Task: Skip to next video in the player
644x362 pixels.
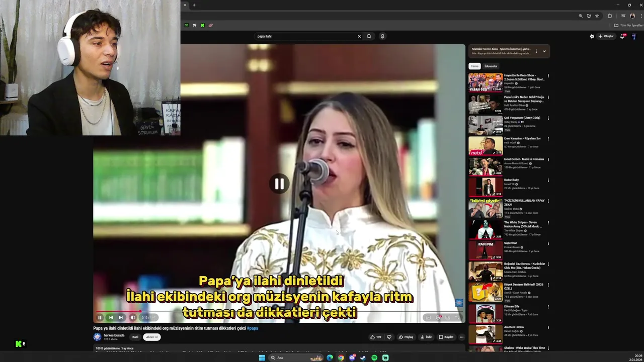Action: pyautogui.click(x=121, y=317)
